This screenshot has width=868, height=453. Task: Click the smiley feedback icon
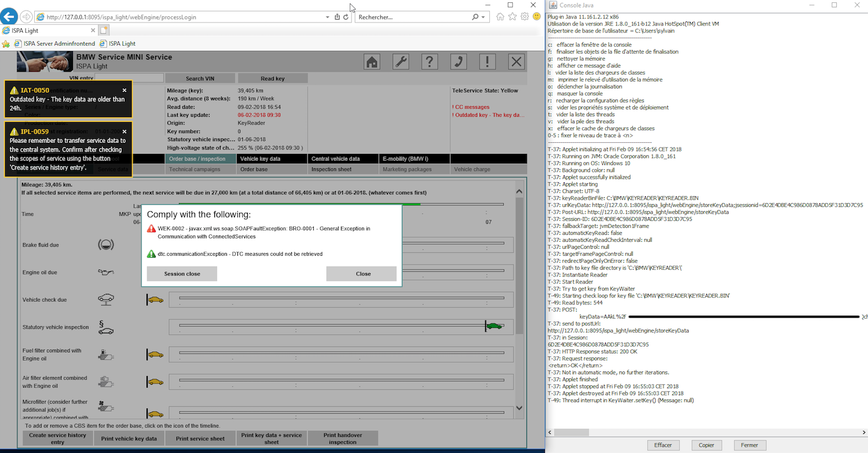coord(537,17)
